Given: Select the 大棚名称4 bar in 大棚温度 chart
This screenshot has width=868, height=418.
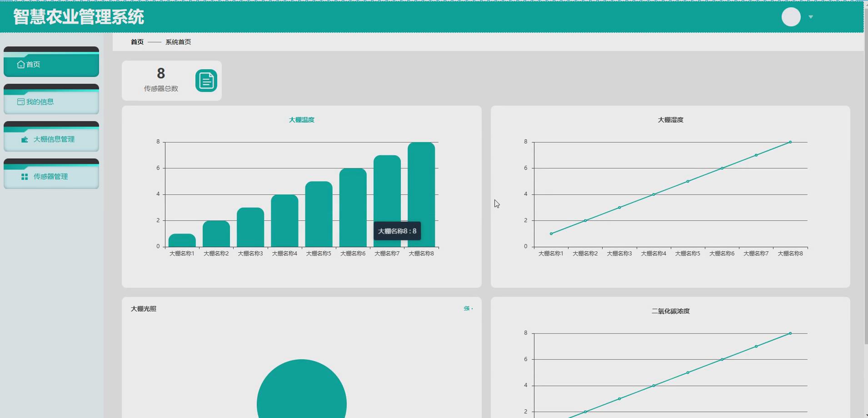Looking at the screenshot, I should [284, 221].
